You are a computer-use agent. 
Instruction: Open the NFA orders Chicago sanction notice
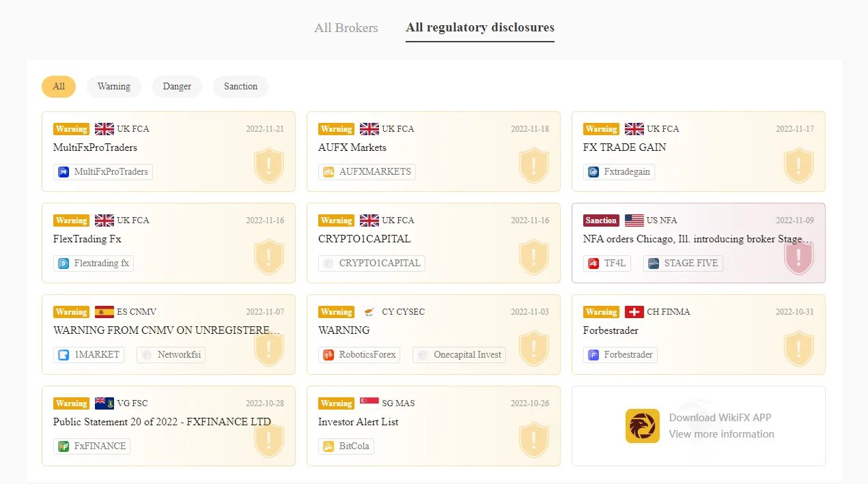[698, 239]
